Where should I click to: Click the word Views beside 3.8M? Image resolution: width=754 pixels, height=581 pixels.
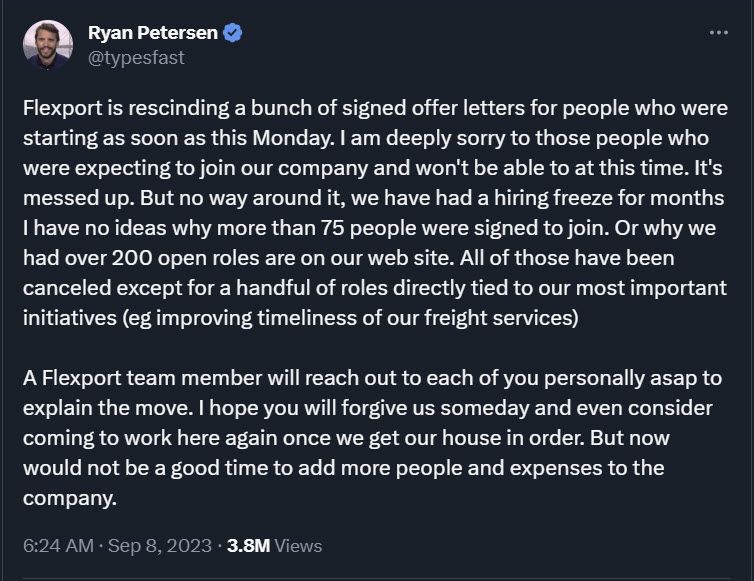(x=298, y=546)
